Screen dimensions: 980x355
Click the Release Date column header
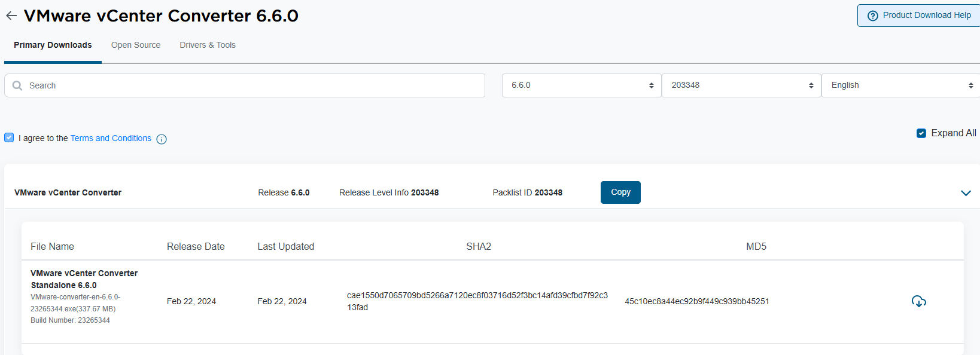[196, 246]
